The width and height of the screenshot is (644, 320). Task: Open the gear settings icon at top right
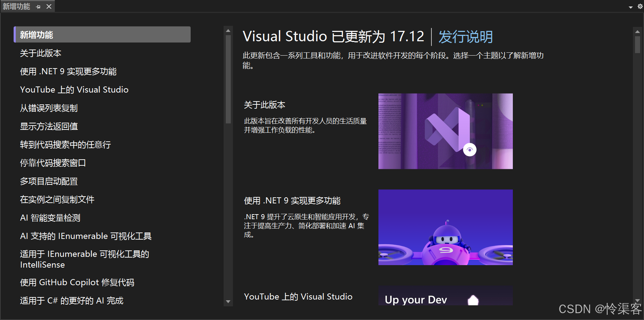point(640,6)
